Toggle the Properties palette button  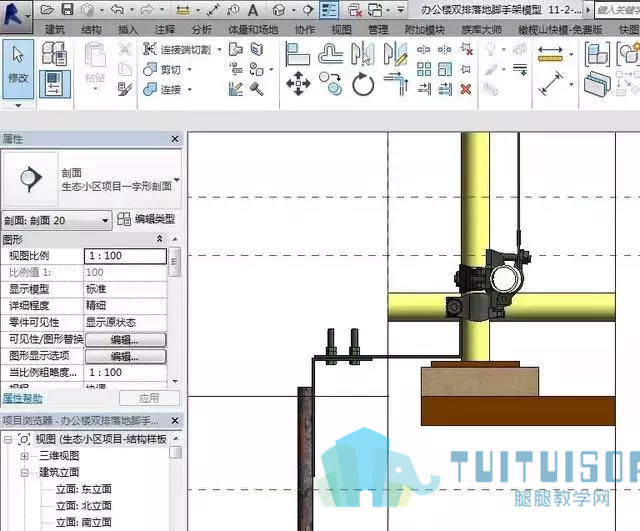(x=55, y=84)
